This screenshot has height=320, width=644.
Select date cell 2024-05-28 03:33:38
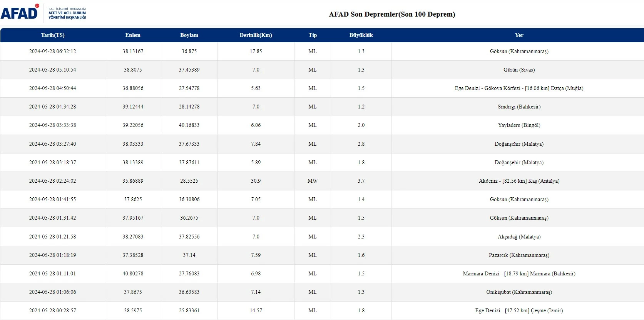coord(53,125)
